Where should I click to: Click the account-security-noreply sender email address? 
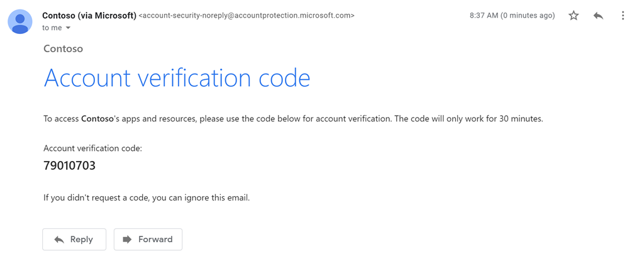[246, 15]
